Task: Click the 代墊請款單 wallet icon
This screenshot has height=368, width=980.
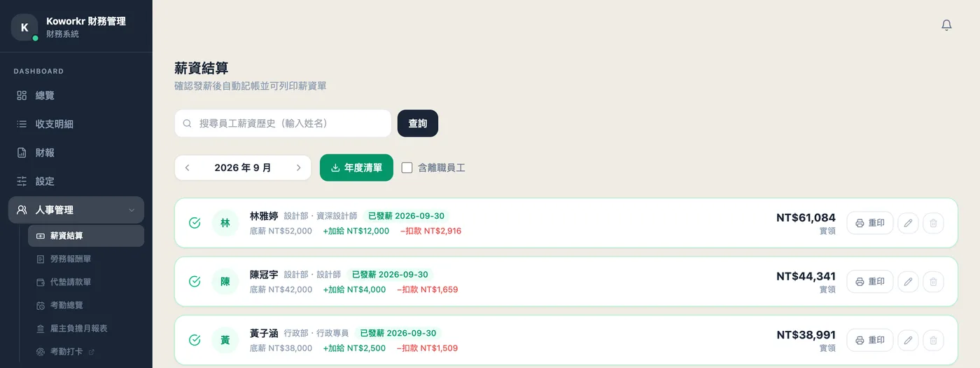Action: [x=41, y=282]
